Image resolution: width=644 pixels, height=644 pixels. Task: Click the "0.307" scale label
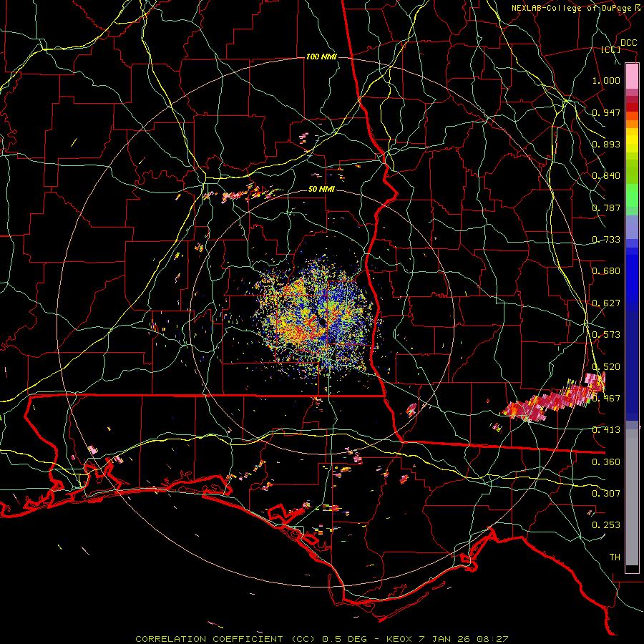(606, 494)
